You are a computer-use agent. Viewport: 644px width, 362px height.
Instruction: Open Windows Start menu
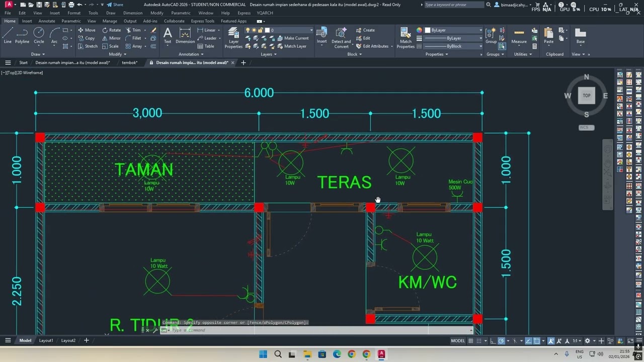click(263, 354)
